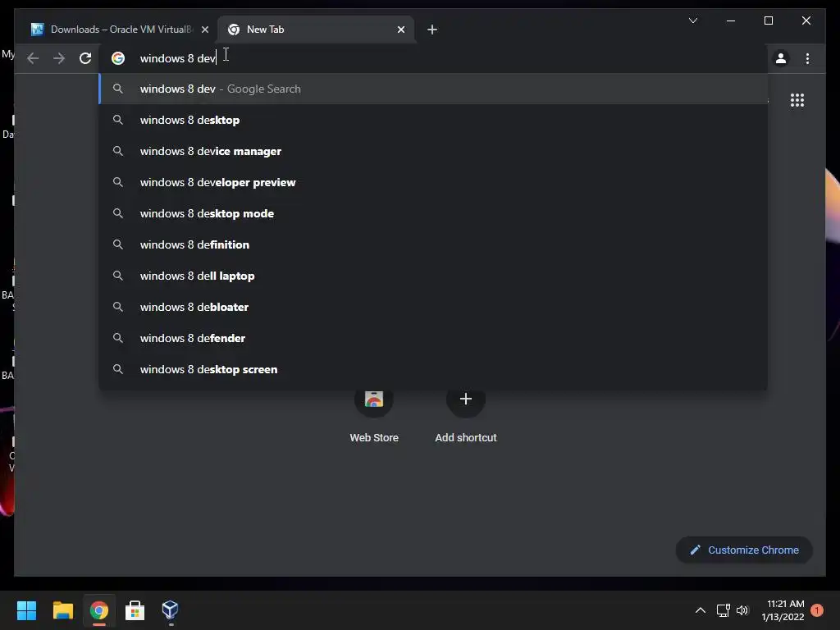Screen dimensions: 840x630
Task: Select "windows 8 dell laptop" suggestion
Action: point(433,276)
